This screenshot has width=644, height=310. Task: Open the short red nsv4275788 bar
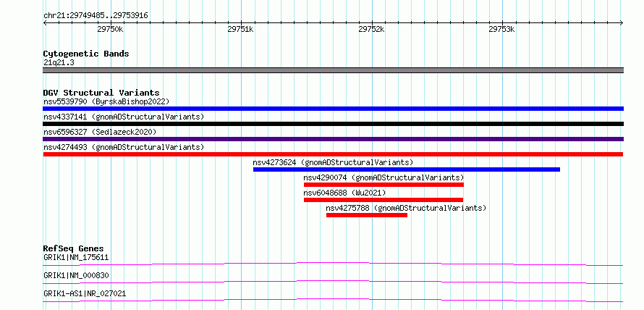point(367,215)
